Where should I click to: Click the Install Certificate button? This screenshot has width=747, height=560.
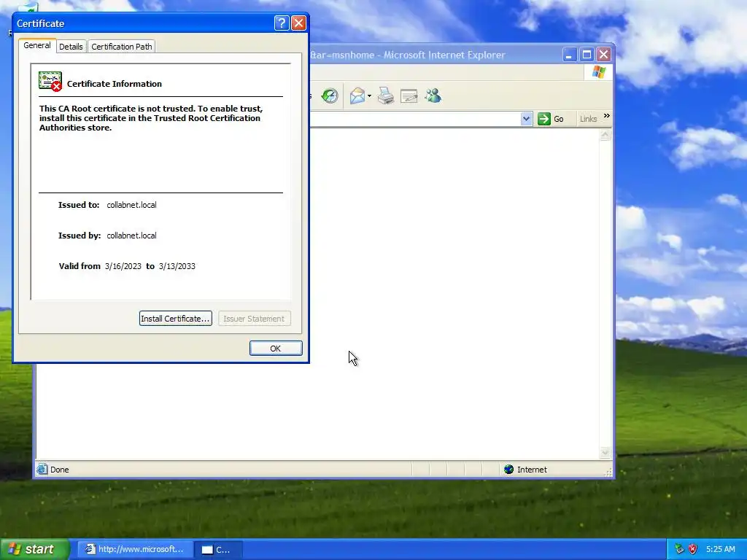point(175,319)
